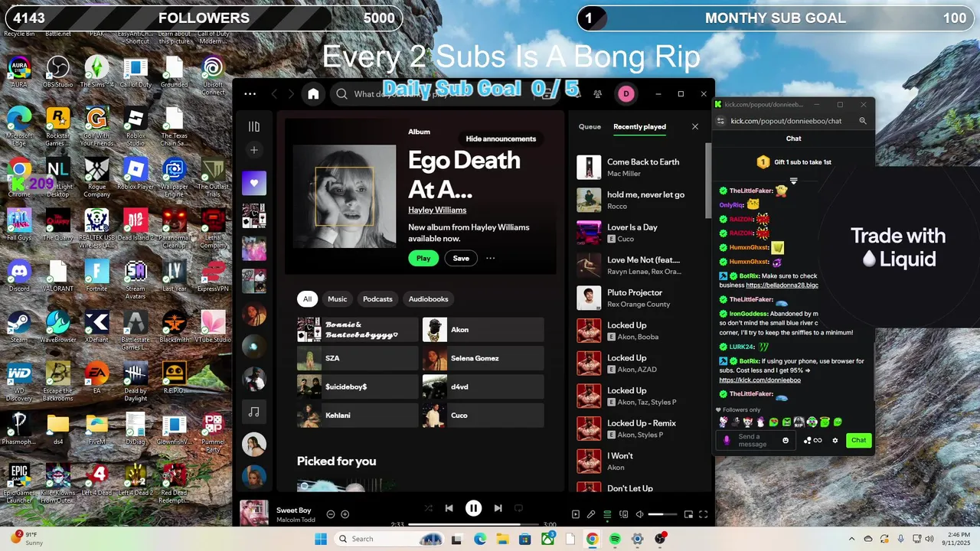Image resolution: width=980 pixels, height=551 pixels.
Task: Focus Spotify search field
Action: pyautogui.click(x=444, y=94)
